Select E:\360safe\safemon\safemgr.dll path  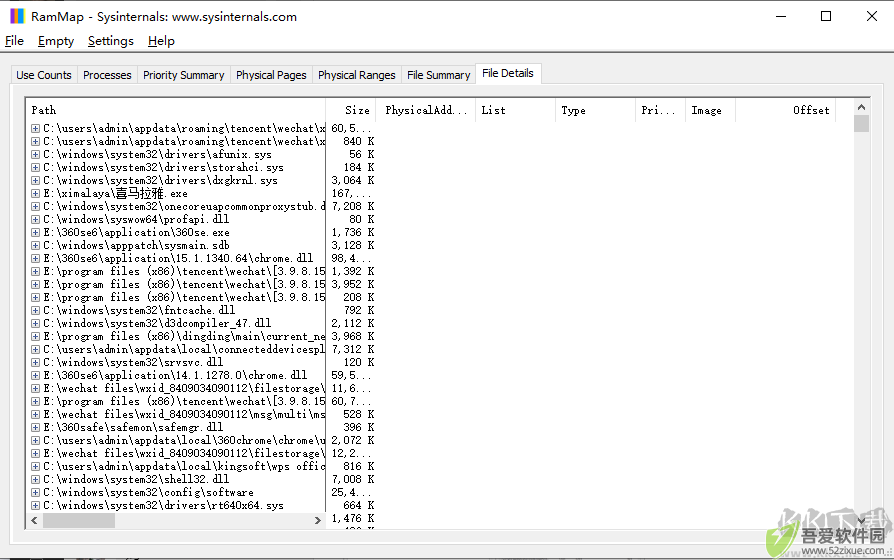coord(133,428)
